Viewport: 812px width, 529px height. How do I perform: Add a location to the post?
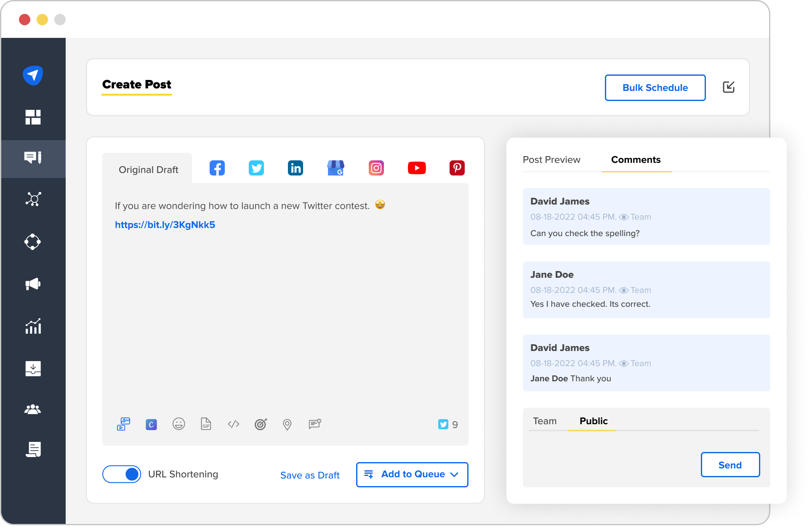point(288,424)
